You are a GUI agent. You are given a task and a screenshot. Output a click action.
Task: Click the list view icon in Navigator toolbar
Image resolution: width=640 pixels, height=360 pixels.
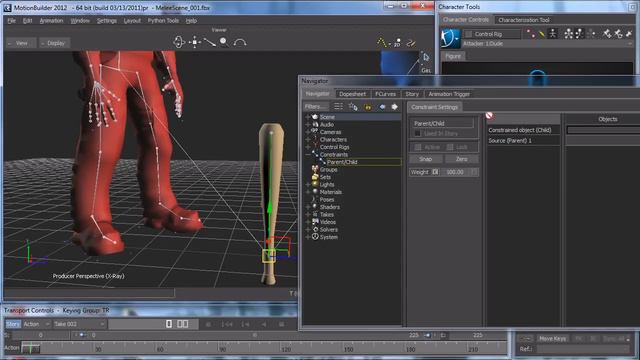(x=338, y=107)
